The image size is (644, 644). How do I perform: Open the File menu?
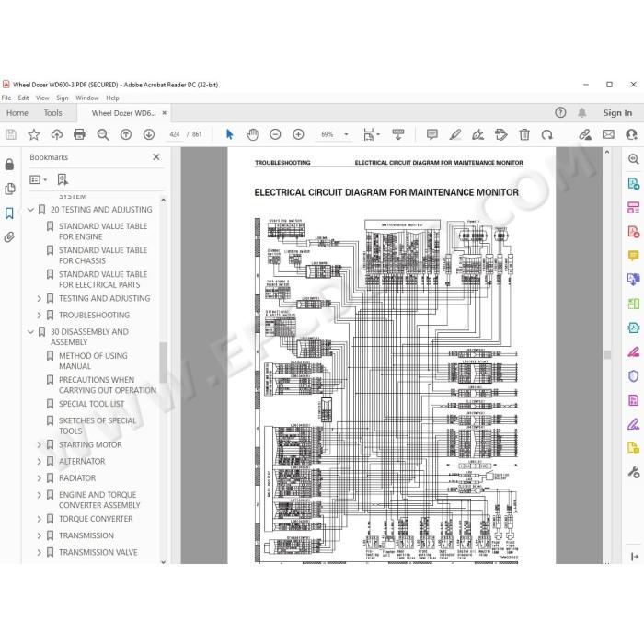click(6, 98)
